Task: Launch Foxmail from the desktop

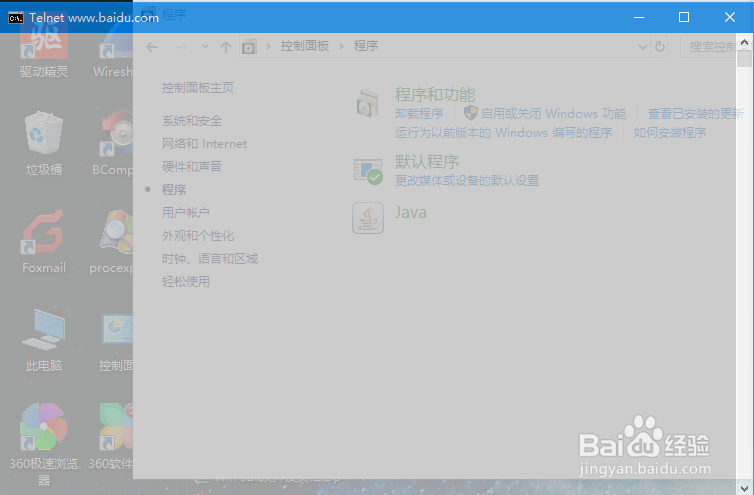Action: [44, 241]
